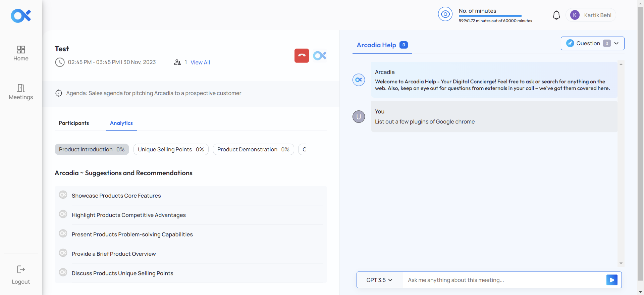The width and height of the screenshot is (644, 295).
Task: Click the eye icon beside No. of minutes
Action: (445, 14)
